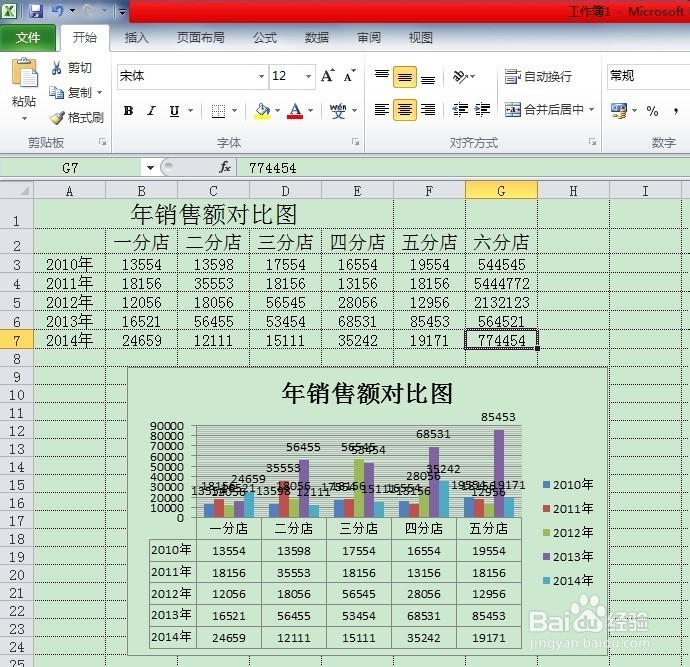
Task: Select row 7 header
Action: pos(17,341)
